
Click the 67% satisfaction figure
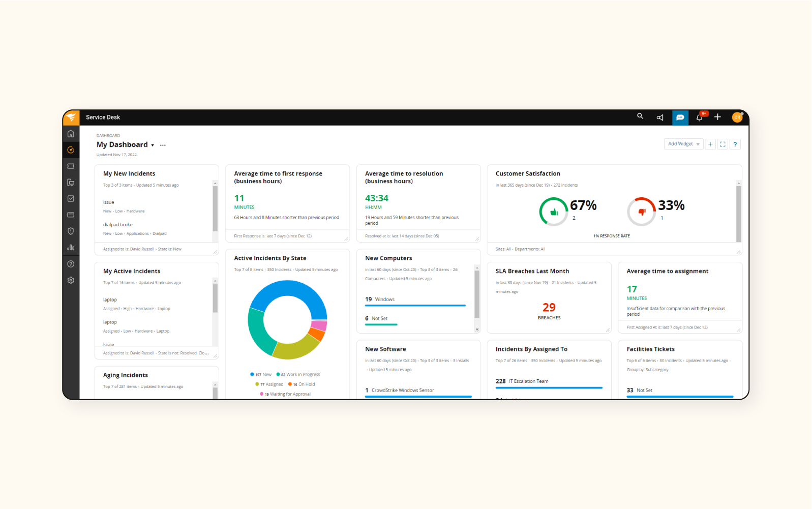tap(583, 205)
